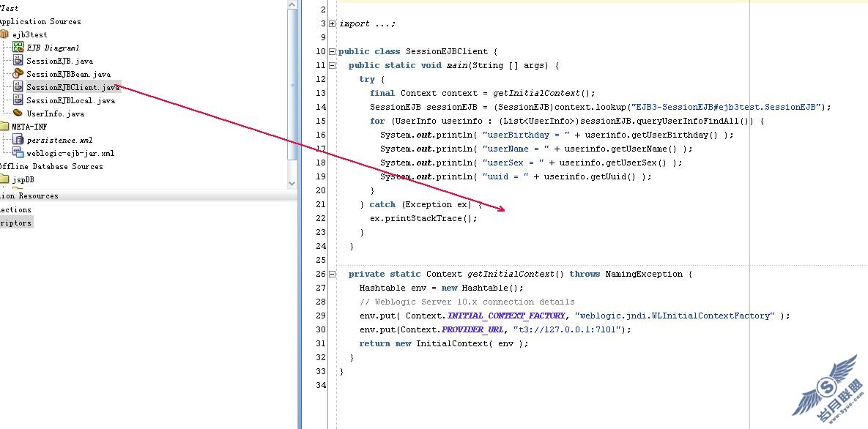Select the Offline Database Sources node
The height and width of the screenshot is (429, 868).
coord(50,166)
